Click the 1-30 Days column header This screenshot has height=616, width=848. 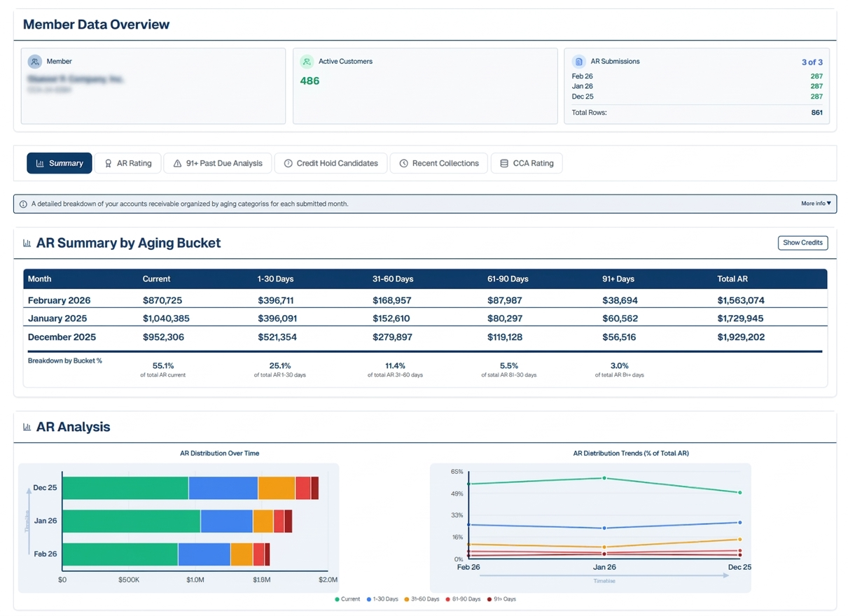point(275,279)
